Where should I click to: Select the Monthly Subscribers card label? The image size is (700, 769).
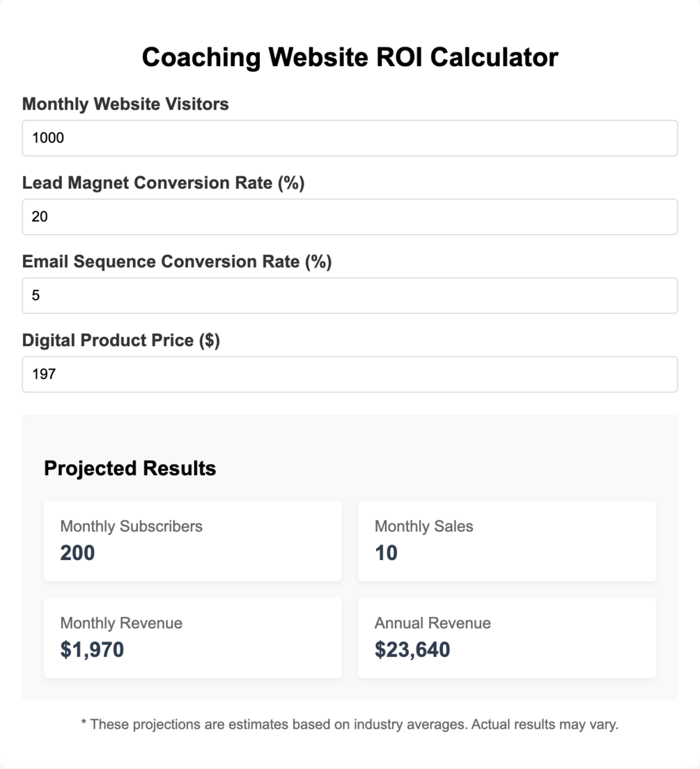[x=132, y=526]
